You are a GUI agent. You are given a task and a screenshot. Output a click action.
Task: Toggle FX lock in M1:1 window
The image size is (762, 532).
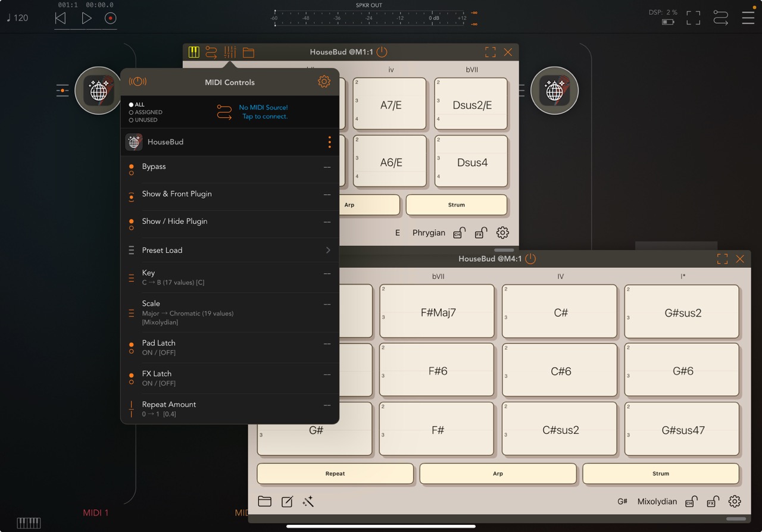tap(481, 233)
